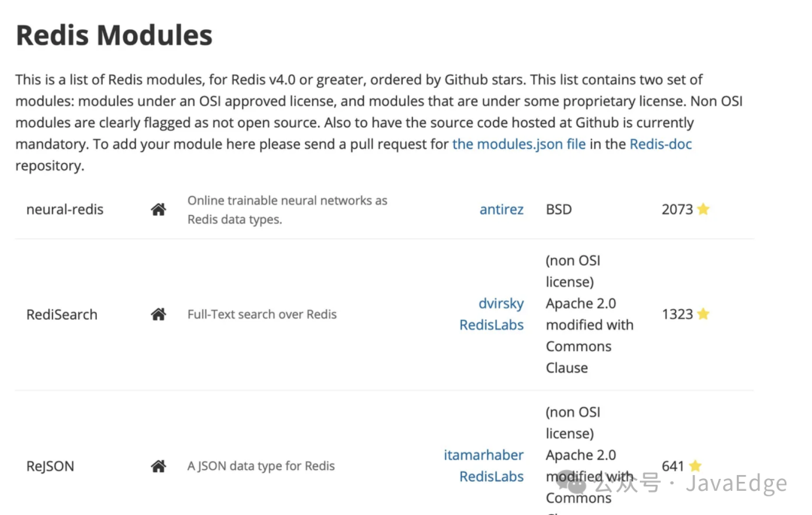This screenshot has width=812, height=515.
Task: Click the BSD license text
Action: coord(559,210)
